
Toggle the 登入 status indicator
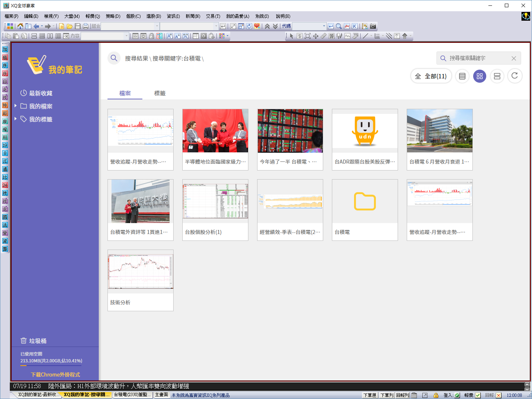point(457,395)
